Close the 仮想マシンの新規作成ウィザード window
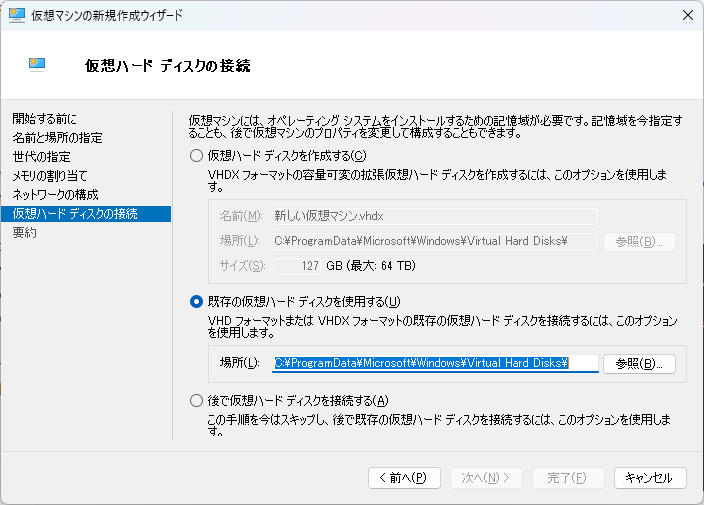The image size is (704, 505). point(687,15)
